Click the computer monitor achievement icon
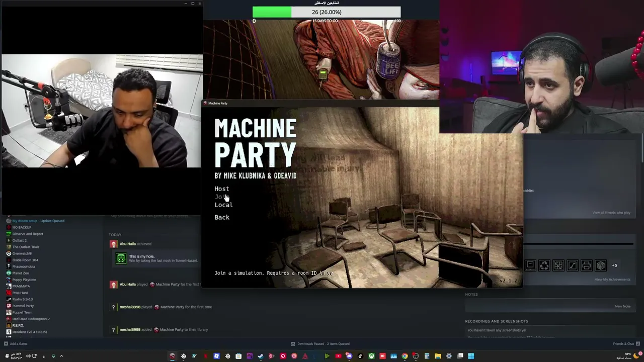This screenshot has width=644, height=362. point(530,265)
